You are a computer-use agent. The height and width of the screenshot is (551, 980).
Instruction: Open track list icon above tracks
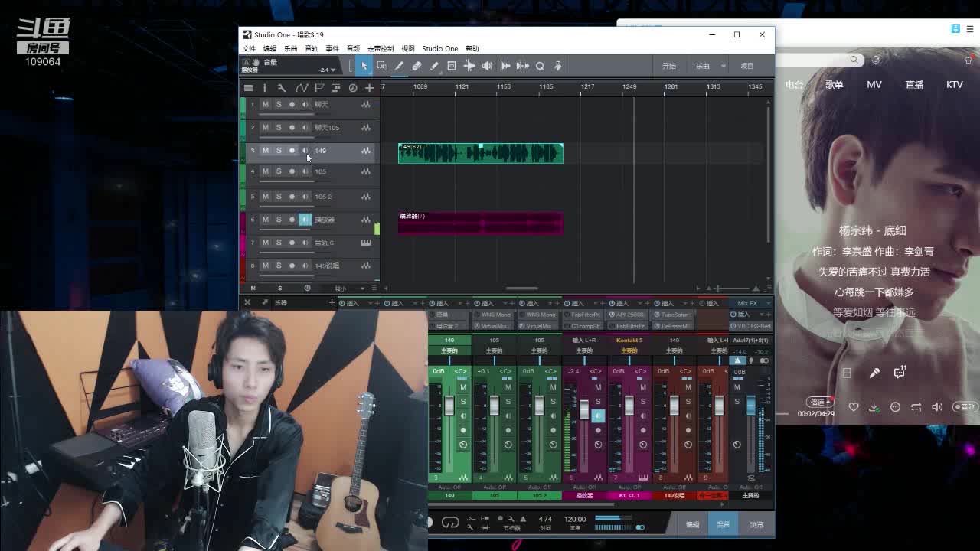[x=248, y=88]
